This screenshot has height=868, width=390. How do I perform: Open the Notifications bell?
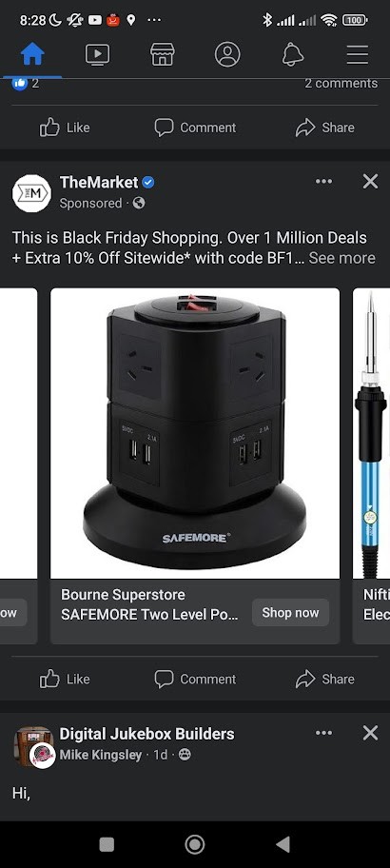(x=293, y=55)
